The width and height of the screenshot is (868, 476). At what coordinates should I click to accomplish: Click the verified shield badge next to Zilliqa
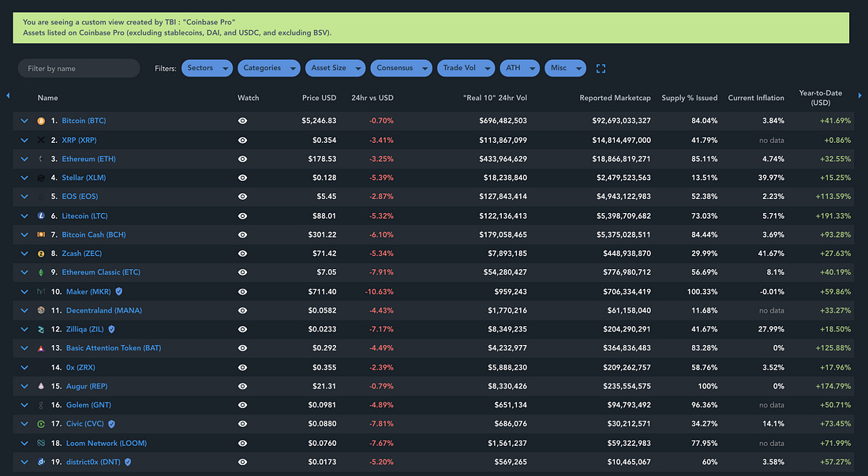(112, 329)
